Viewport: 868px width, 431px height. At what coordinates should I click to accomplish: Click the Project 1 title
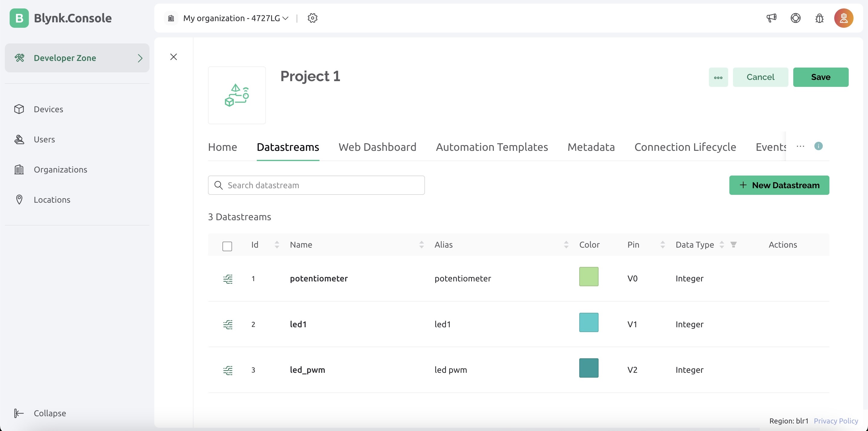310,76
